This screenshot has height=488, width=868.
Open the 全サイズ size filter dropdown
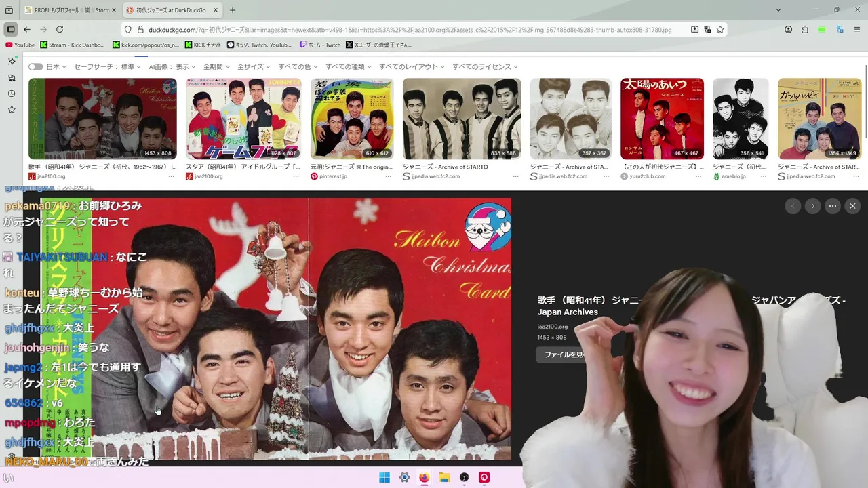(x=254, y=66)
